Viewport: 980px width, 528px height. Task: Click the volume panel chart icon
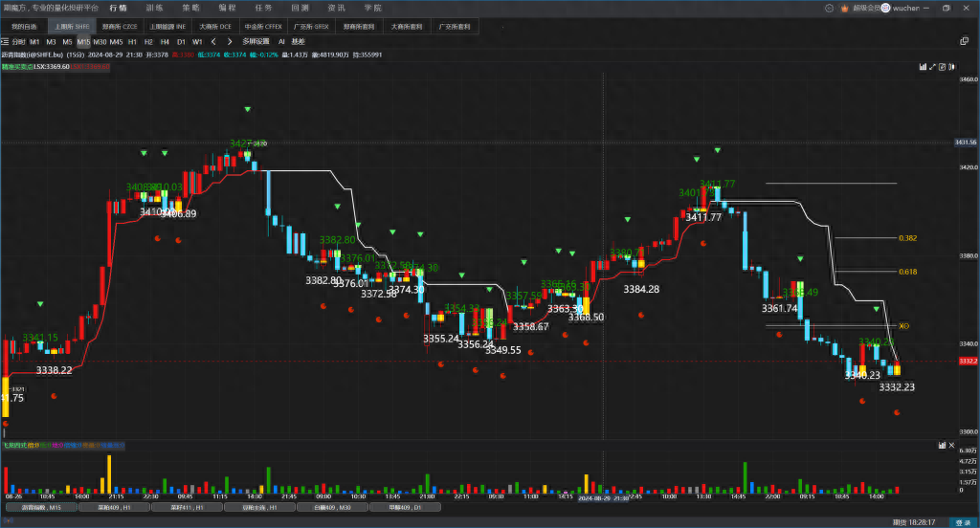[x=942, y=446]
